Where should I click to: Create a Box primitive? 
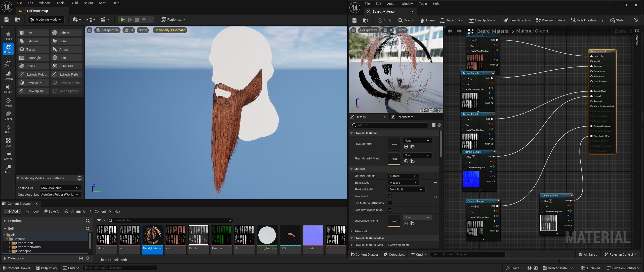(33, 33)
